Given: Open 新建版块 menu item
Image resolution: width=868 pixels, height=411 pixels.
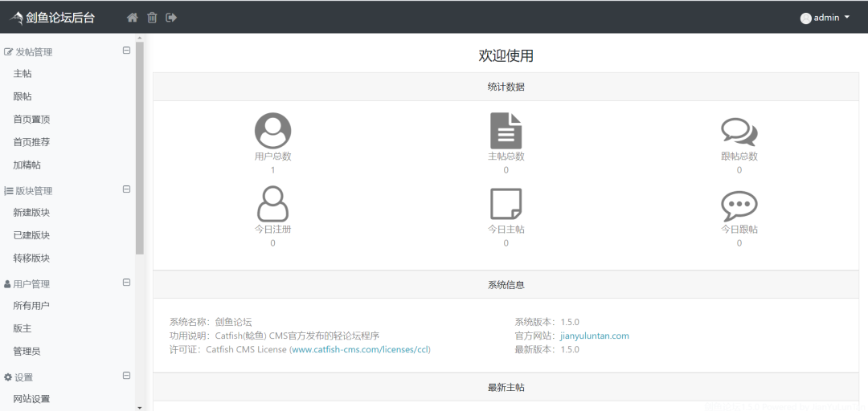Looking at the screenshot, I should 31,213.
